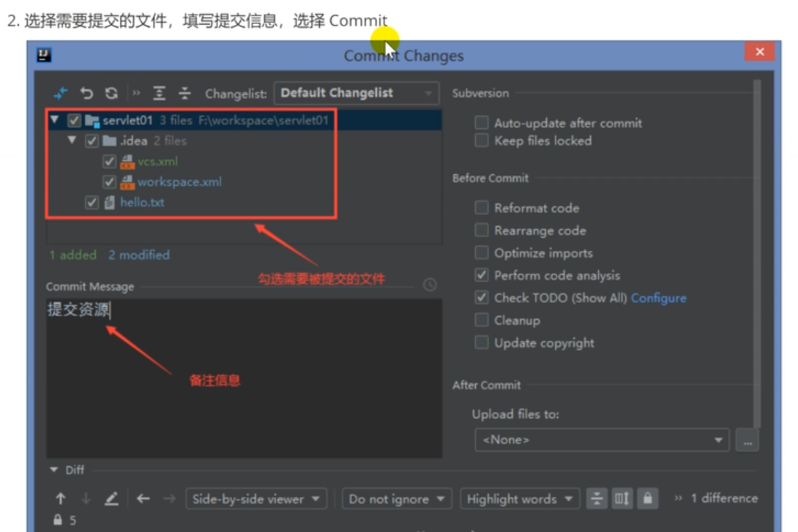
Task: Click the Expand All icon
Action: pyautogui.click(x=160, y=93)
